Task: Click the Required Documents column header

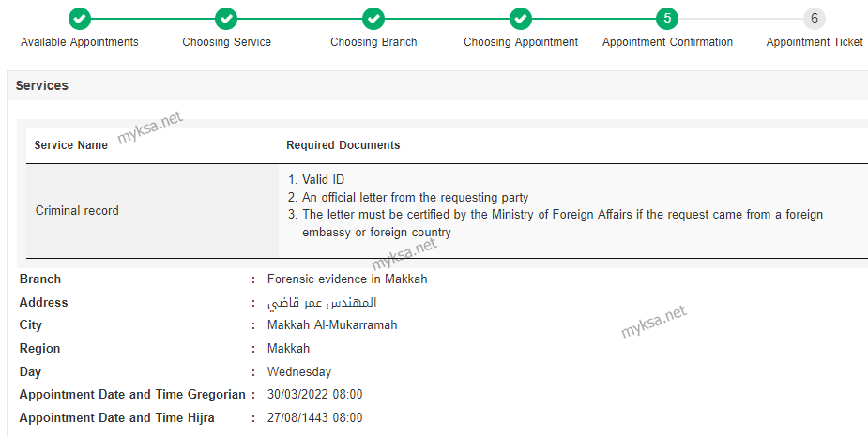Action: click(x=343, y=145)
